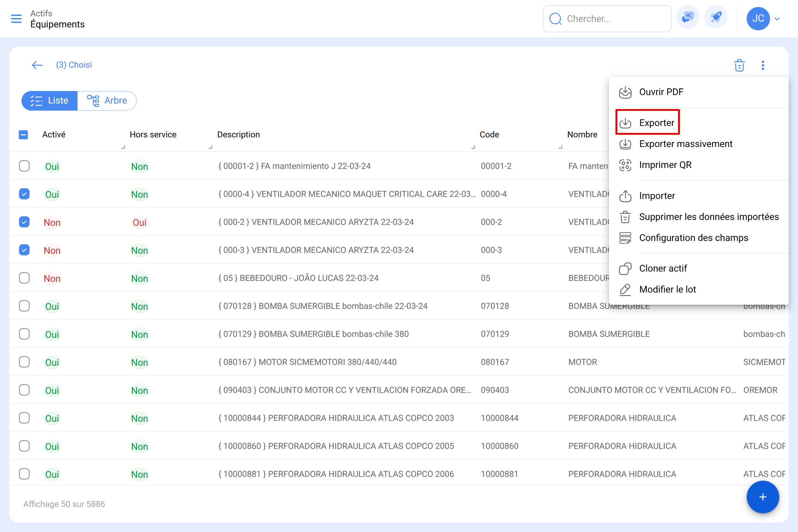This screenshot has width=798, height=532.
Task: Check the row for code 10000860
Action: (x=24, y=446)
